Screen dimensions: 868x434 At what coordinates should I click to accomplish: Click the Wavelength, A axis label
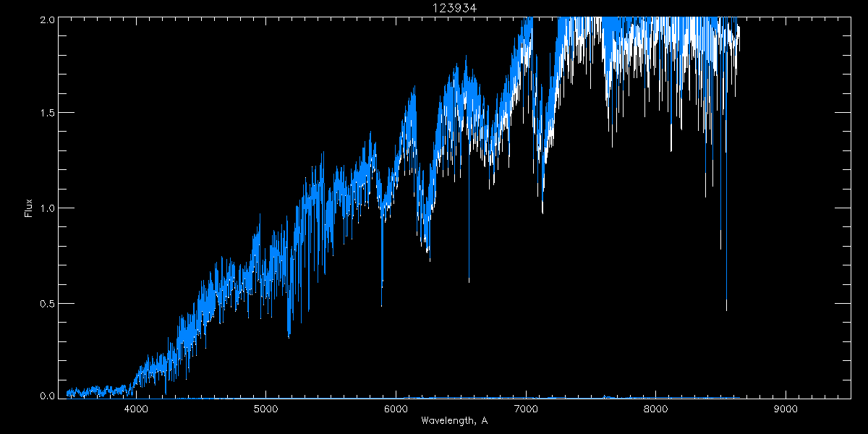click(454, 420)
